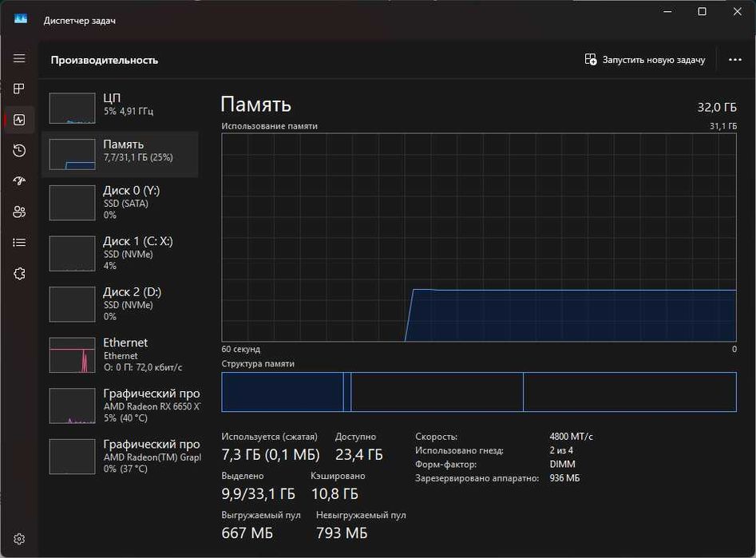Select Диск 0 (Y:) SSD SATA
This screenshot has height=558, width=756.
[120, 203]
